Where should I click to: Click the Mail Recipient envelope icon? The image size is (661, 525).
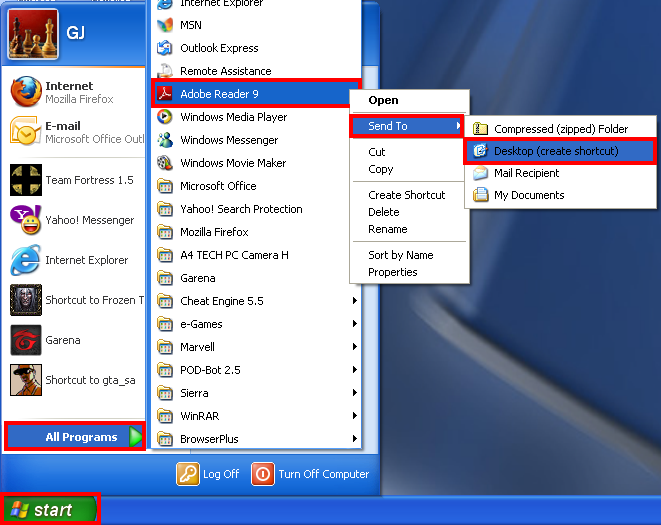480,173
